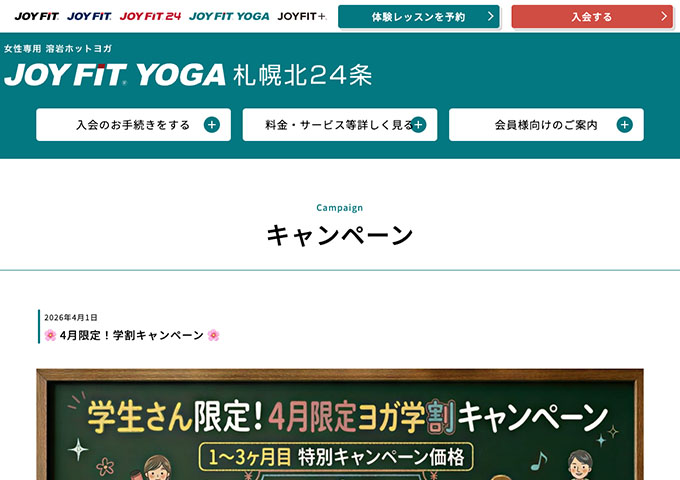Open the 4月限定！学割キャンペーン post title
Viewport: 680px width, 480px height.
point(132,335)
